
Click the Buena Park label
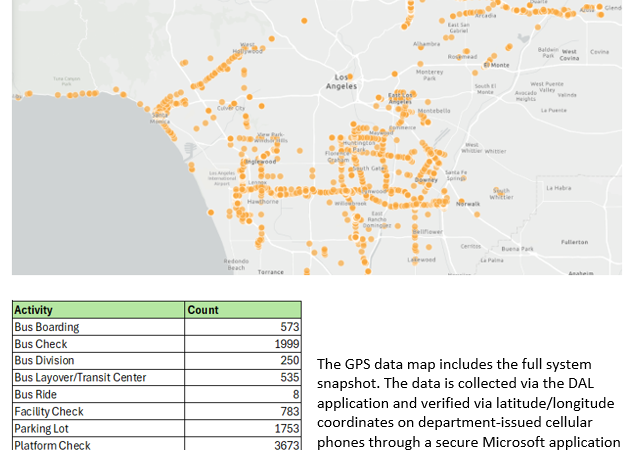pos(517,248)
